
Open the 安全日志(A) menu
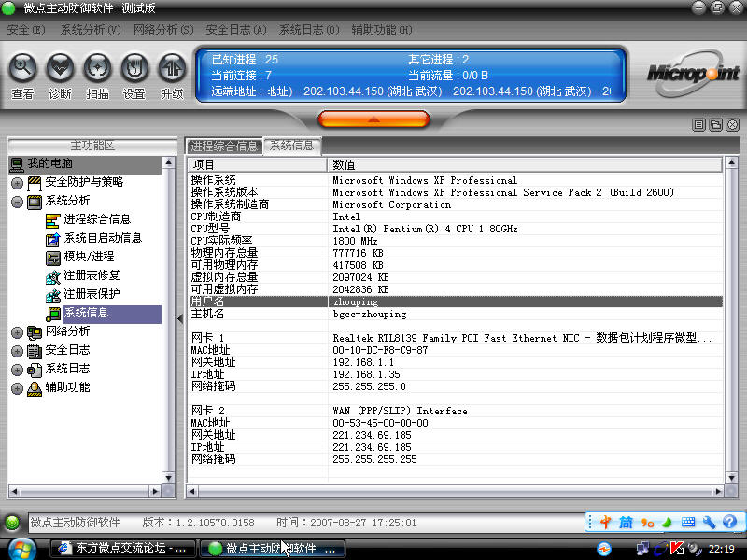point(236,30)
